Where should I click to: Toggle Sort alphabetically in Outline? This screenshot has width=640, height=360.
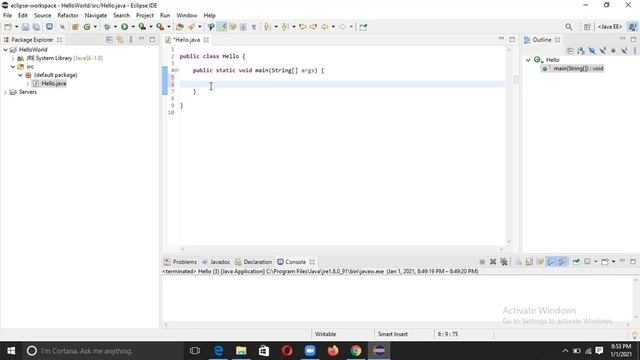point(581,51)
